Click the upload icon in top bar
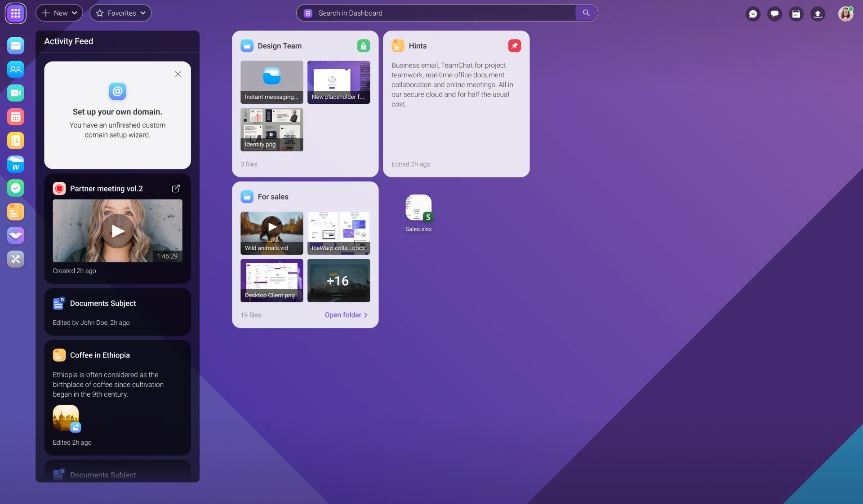This screenshot has width=863, height=504. (818, 13)
